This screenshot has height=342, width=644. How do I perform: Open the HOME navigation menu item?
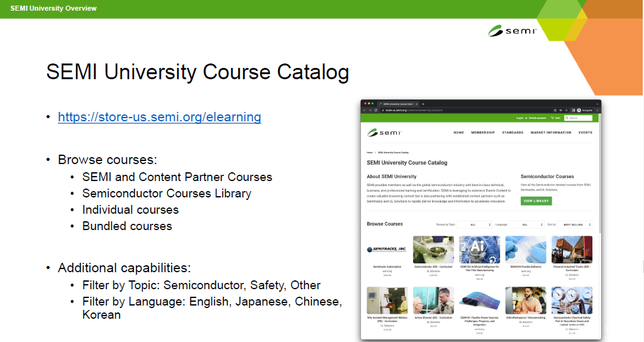[x=458, y=133]
